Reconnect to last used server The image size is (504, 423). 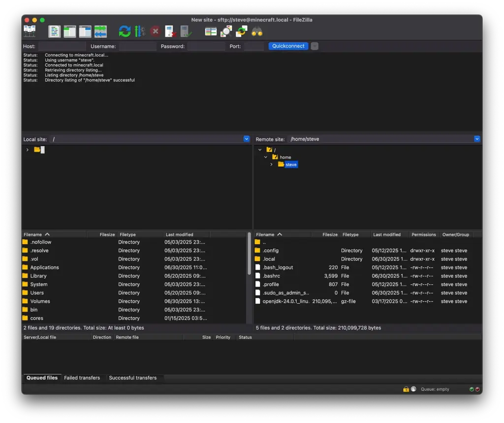pos(186,32)
